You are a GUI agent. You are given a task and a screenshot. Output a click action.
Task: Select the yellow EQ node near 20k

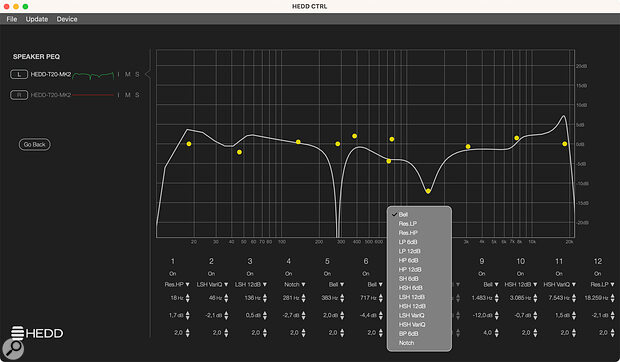[565, 144]
